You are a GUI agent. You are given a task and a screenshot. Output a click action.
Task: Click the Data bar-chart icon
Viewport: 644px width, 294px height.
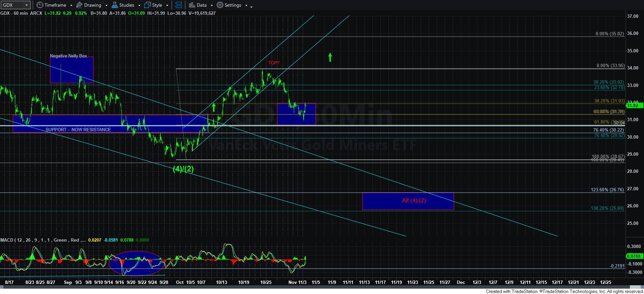tap(192, 5)
